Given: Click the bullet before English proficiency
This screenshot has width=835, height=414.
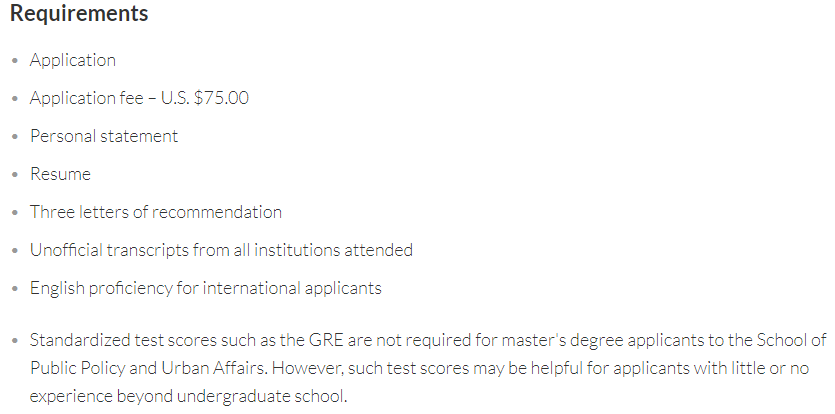Looking at the screenshot, I should tap(15, 289).
